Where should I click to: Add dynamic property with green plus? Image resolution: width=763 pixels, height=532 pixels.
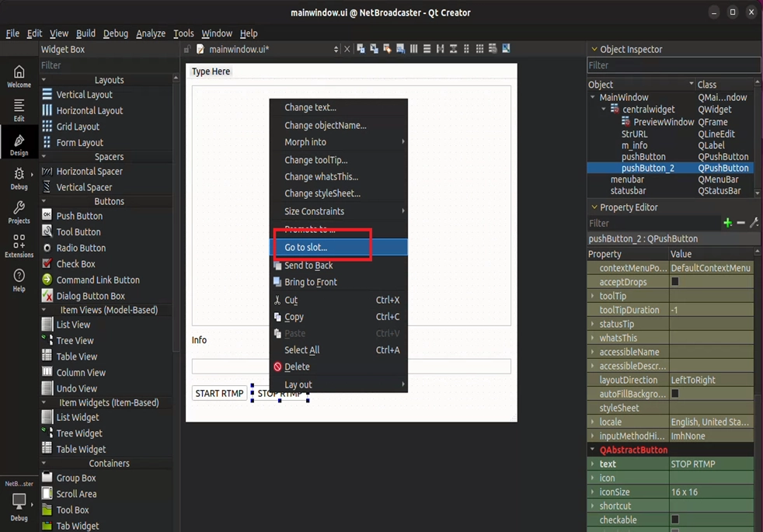pyautogui.click(x=727, y=223)
